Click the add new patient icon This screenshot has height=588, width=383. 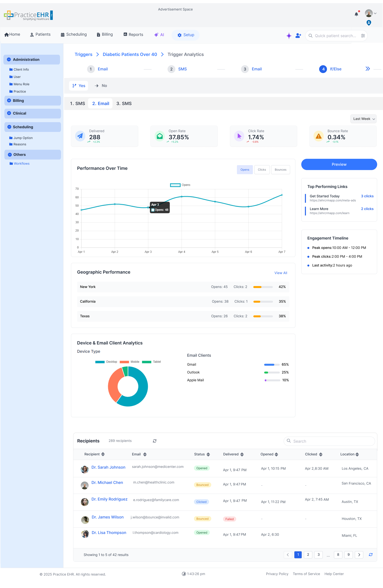(x=298, y=36)
